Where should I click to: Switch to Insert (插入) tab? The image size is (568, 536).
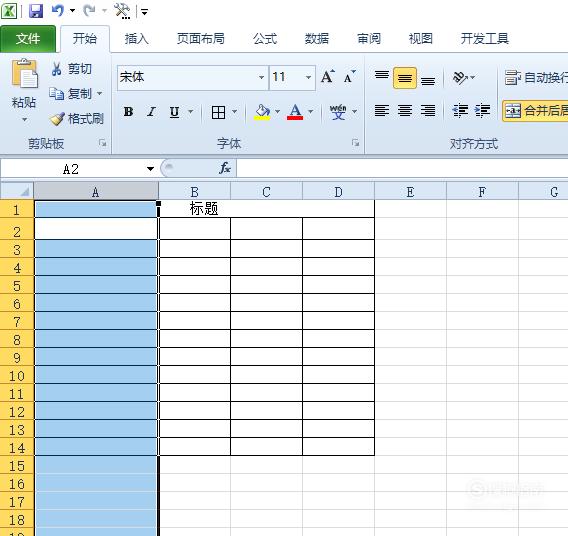tap(136, 38)
